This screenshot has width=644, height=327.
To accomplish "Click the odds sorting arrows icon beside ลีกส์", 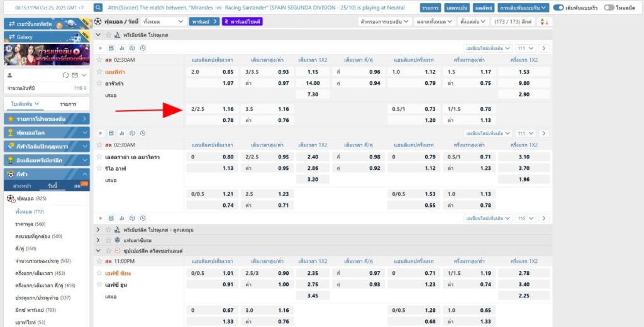I will pyautogui.click(x=545, y=21).
